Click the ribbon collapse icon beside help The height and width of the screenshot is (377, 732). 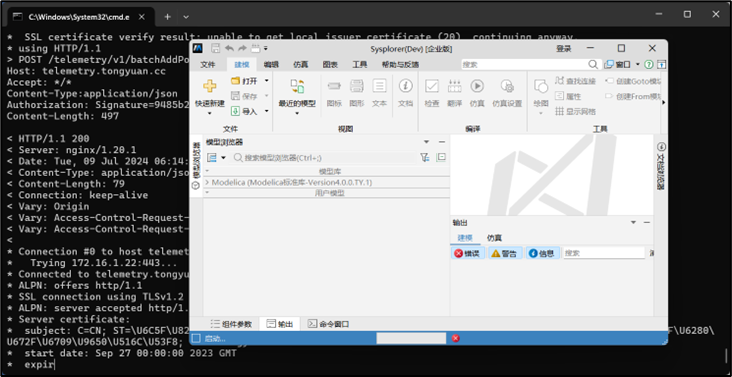click(x=662, y=64)
